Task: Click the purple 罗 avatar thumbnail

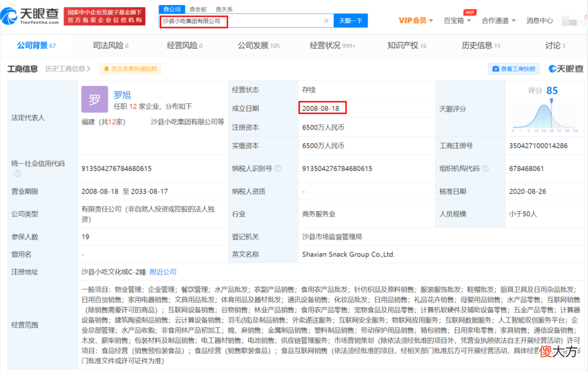Action: click(x=95, y=100)
